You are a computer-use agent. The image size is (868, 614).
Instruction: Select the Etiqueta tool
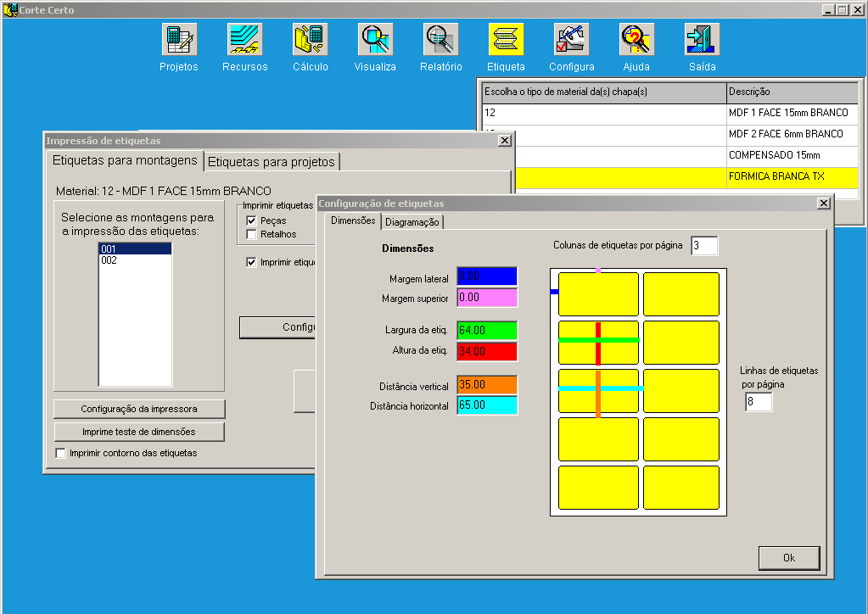coord(506,37)
